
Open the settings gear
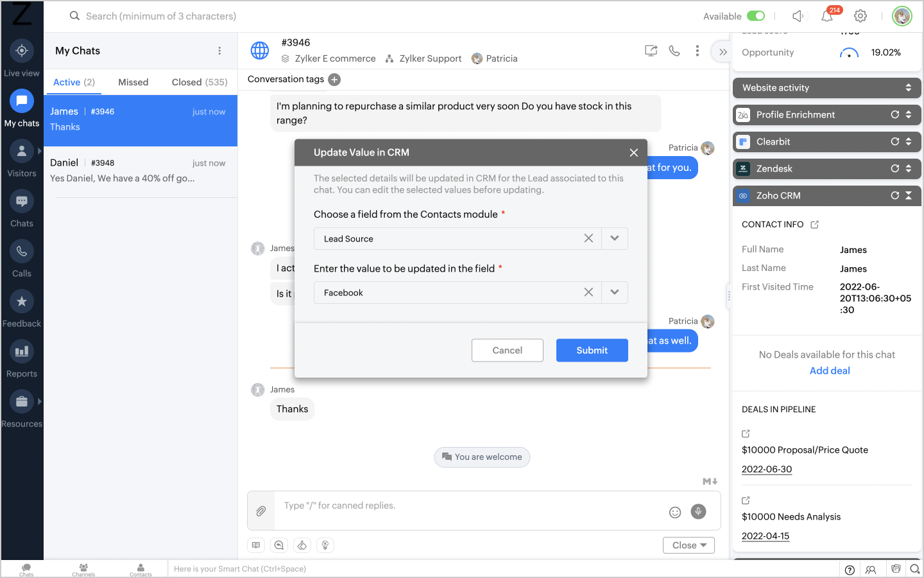[x=860, y=16]
